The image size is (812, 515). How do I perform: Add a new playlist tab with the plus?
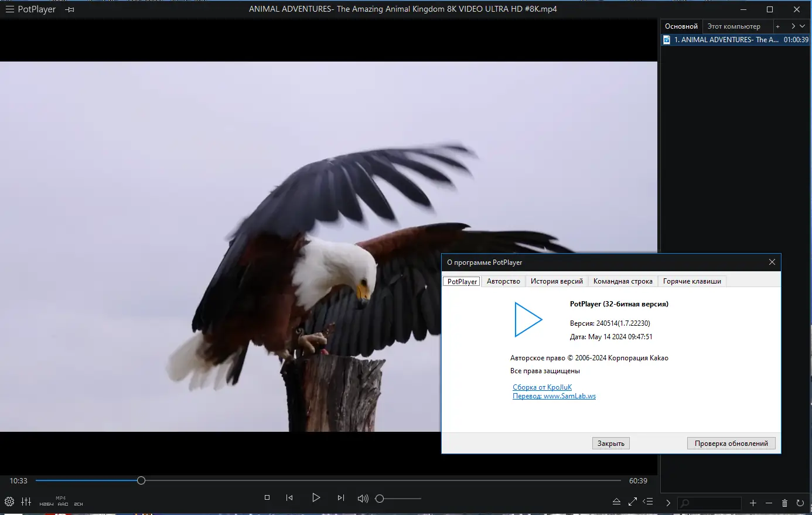coord(777,26)
